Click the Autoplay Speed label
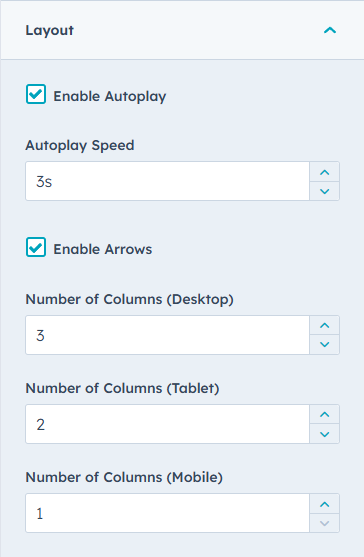Image resolution: width=364 pixels, height=557 pixels. (80, 146)
